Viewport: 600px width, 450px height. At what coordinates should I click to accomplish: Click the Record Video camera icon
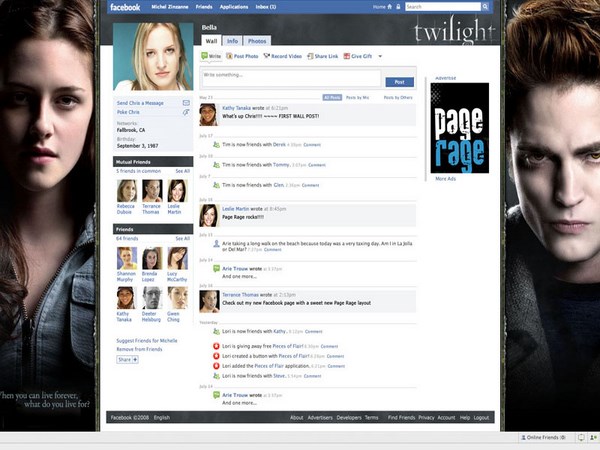pyautogui.click(x=266, y=56)
